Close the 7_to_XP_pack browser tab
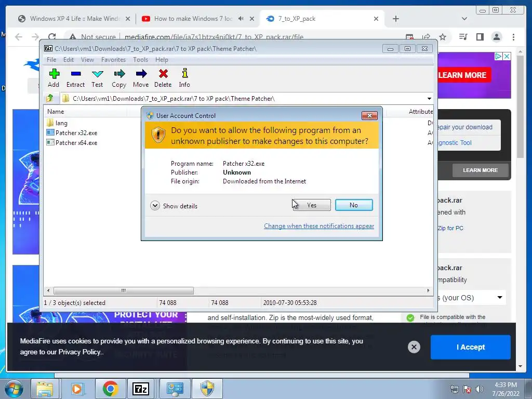 376,19
